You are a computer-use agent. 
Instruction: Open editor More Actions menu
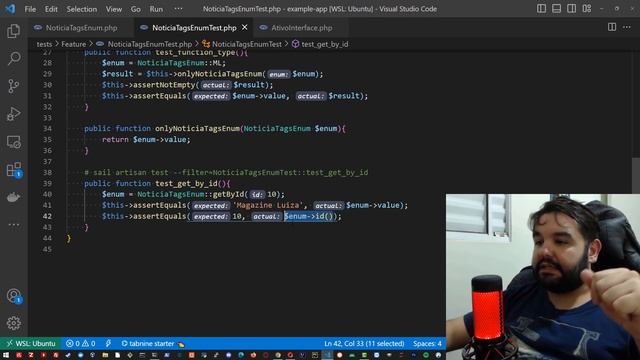[x=627, y=27]
